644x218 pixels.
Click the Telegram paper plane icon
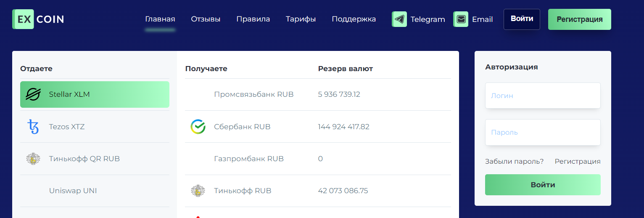click(399, 19)
